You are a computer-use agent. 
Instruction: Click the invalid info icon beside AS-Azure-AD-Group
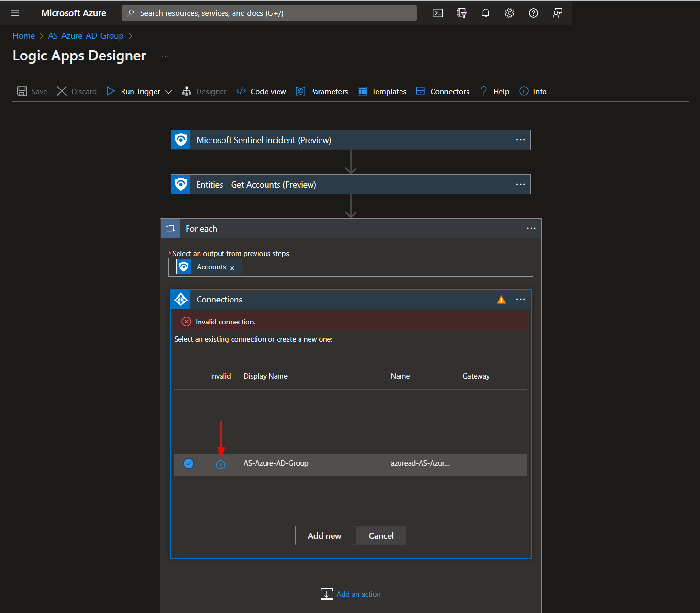[221, 465]
